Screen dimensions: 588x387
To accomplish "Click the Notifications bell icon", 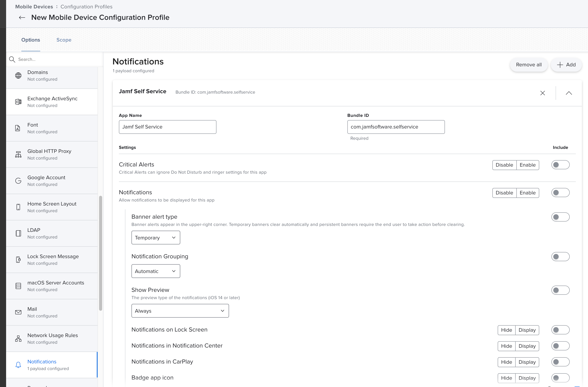I will [18, 365].
